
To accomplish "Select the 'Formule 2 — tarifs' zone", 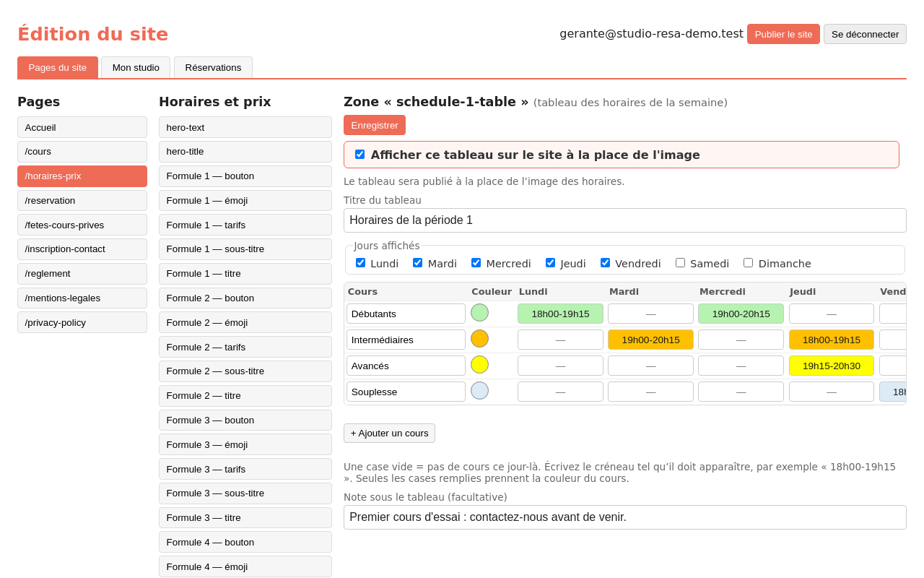I will click(245, 347).
